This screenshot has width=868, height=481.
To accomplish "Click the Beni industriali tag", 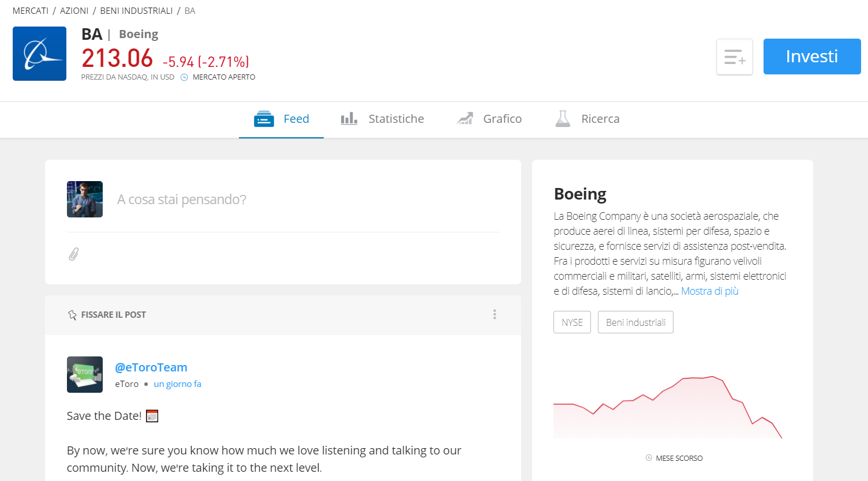I will pos(635,322).
